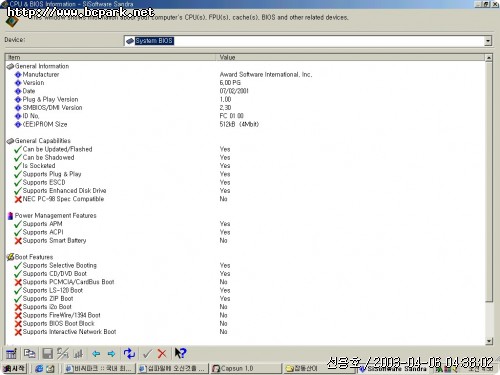Select the Supports LS-120 Boot row
The width and height of the screenshot is (500, 375).
(245, 290)
